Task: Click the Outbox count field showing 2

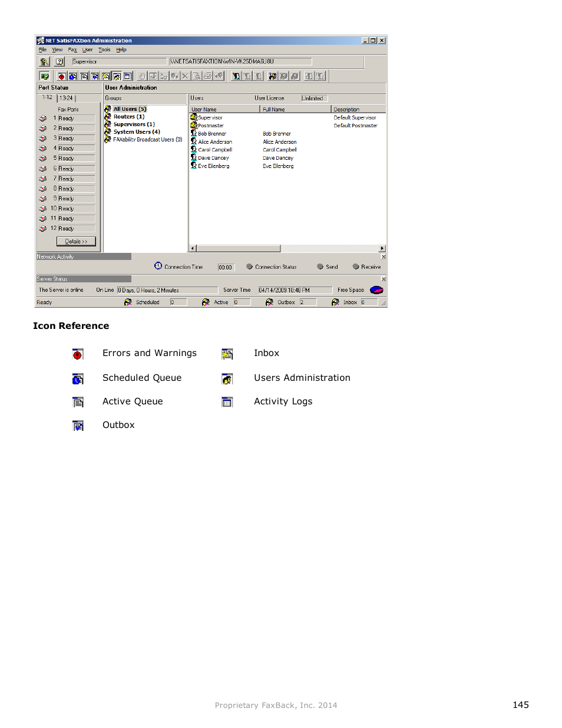Action: coord(308,302)
